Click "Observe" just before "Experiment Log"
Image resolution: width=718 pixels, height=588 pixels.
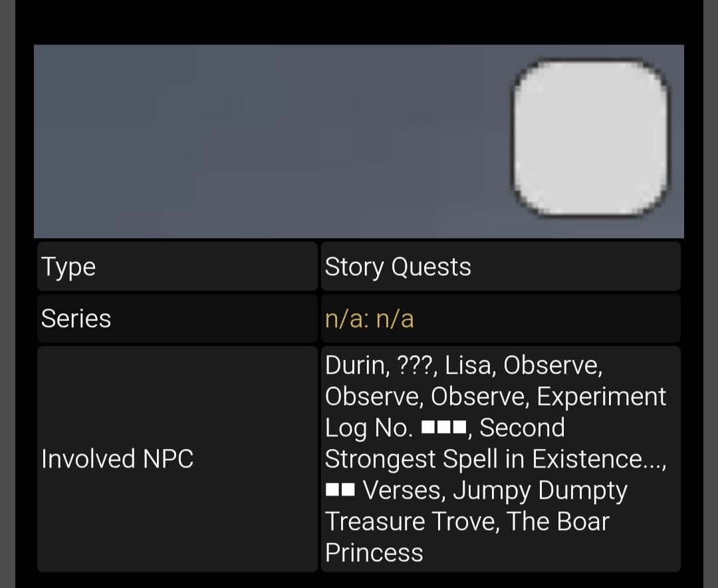(479, 396)
